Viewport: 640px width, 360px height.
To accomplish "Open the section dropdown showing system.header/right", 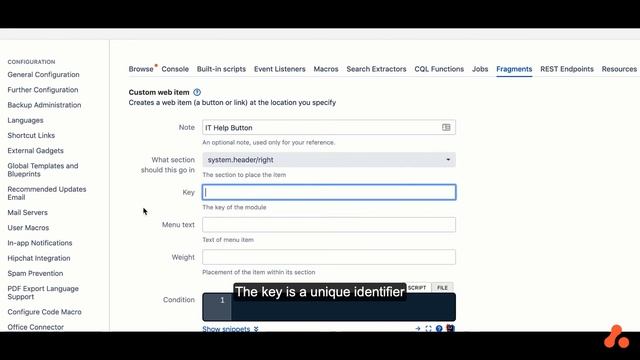I will click(329, 160).
